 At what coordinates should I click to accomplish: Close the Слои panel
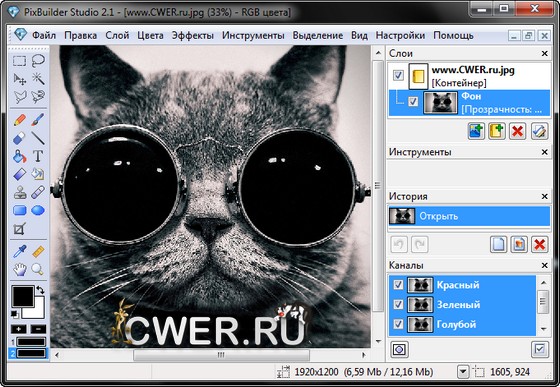[545, 54]
